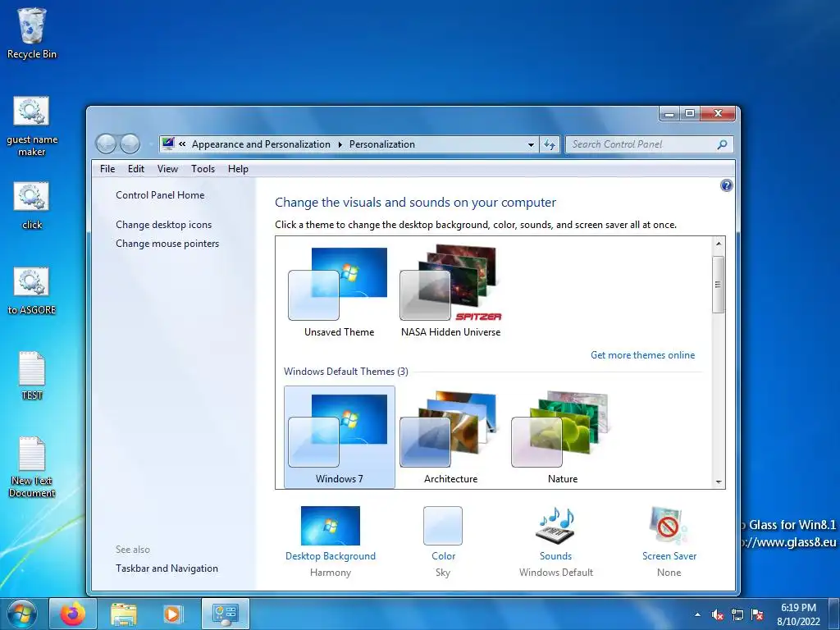Click the Windows Start orb
This screenshot has height=630, width=840.
(x=22, y=614)
